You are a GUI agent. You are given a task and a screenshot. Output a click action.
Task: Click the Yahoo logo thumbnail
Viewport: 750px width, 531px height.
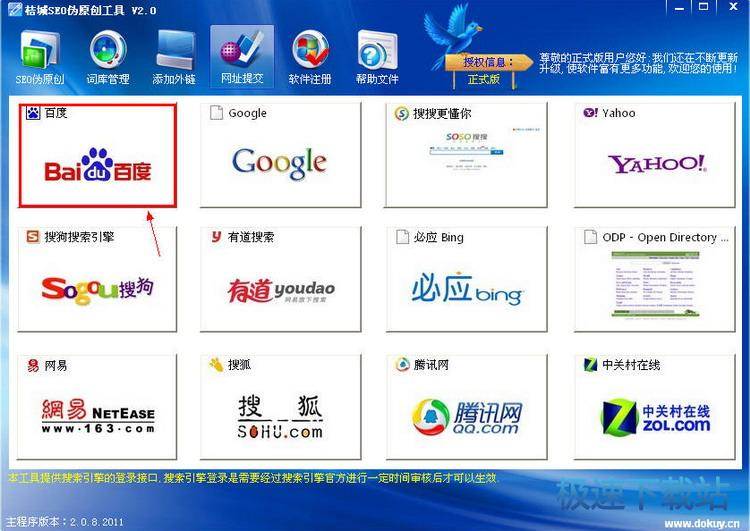[656, 164]
